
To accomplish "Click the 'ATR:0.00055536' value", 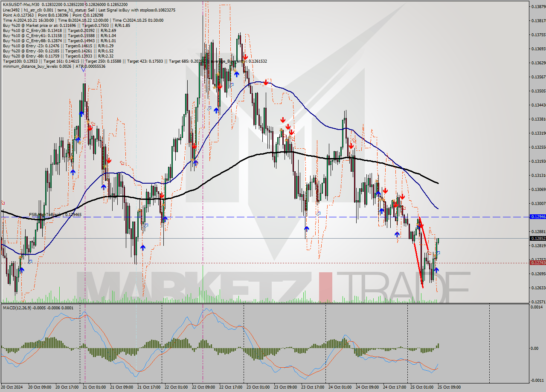I will click(x=90, y=66).
